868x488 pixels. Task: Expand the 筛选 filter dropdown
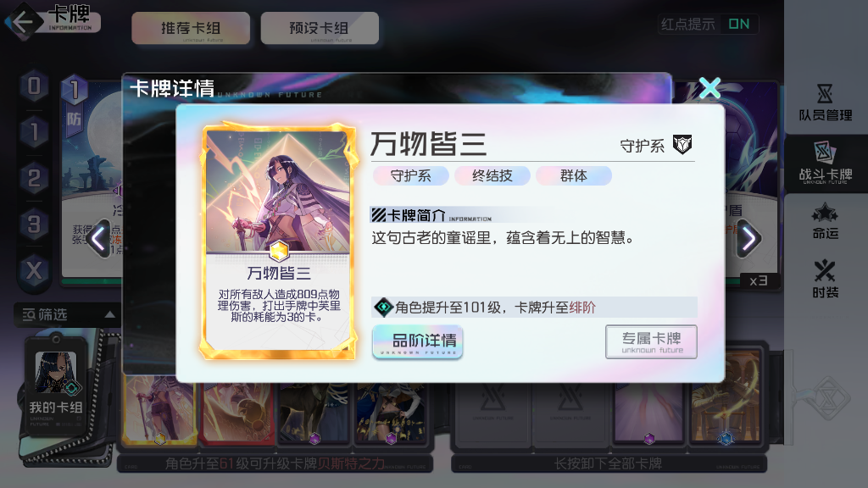68,315
